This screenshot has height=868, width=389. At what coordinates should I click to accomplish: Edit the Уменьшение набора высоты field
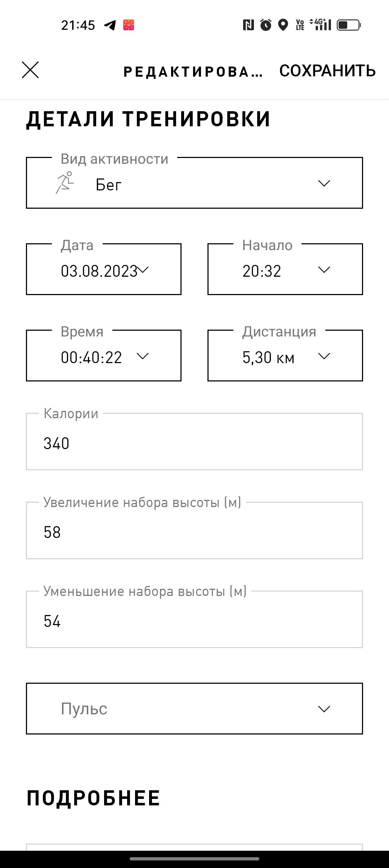(x=194, y=619)
